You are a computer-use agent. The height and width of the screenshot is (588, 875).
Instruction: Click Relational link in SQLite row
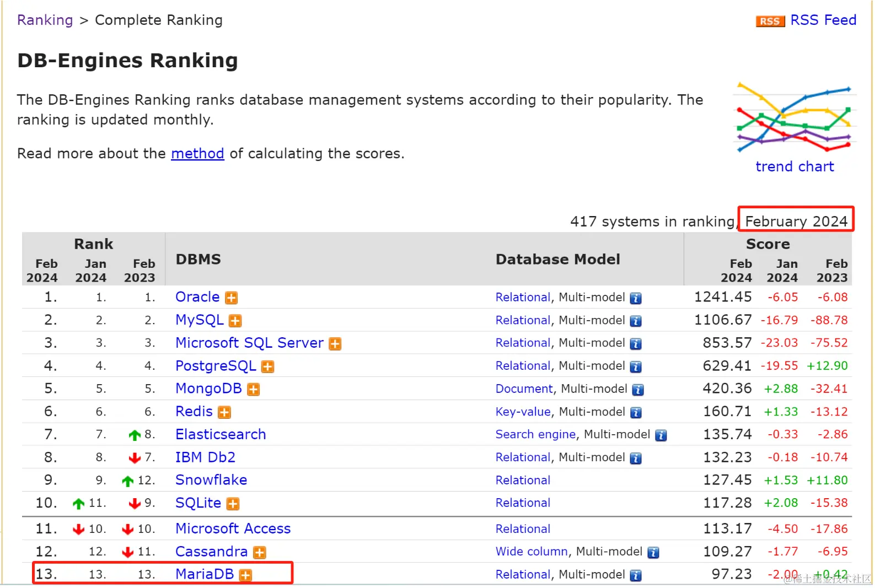pos(523,503)
